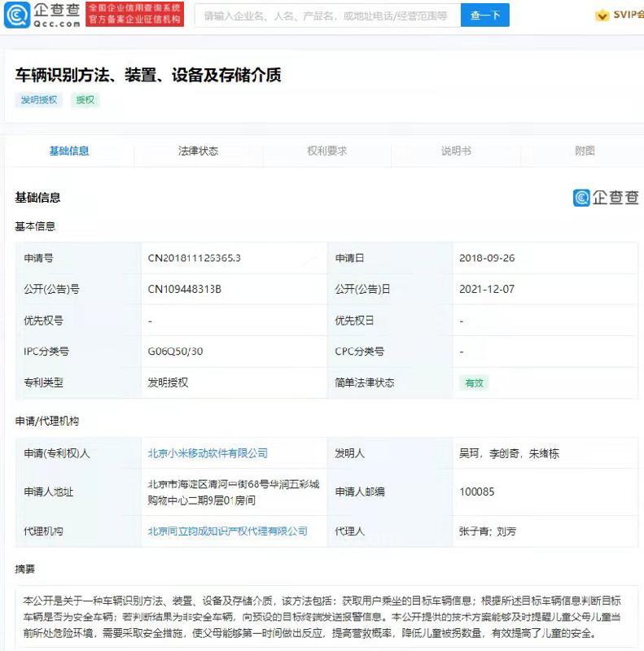Focus the company name search field
The image size is (644, 651).
click(x=326, y=15)
